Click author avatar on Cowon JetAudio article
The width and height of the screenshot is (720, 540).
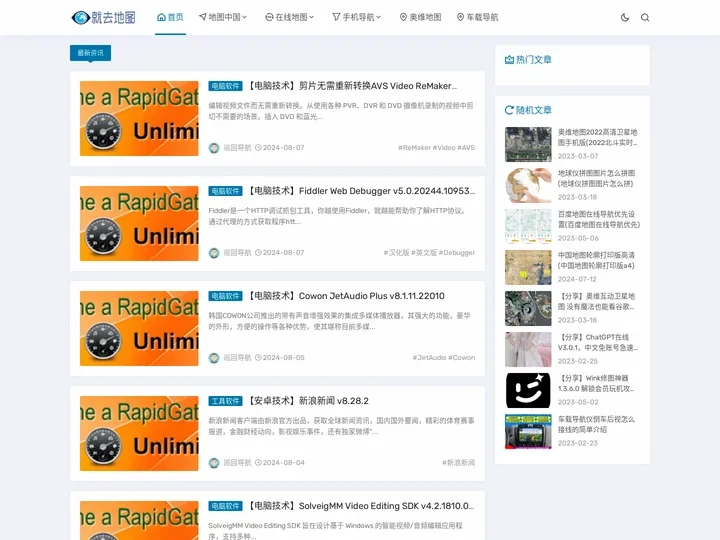tap(214, 358)
